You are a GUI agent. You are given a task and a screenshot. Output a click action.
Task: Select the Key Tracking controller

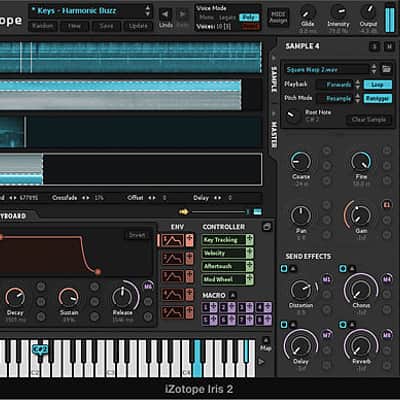[x=223, y=240]
